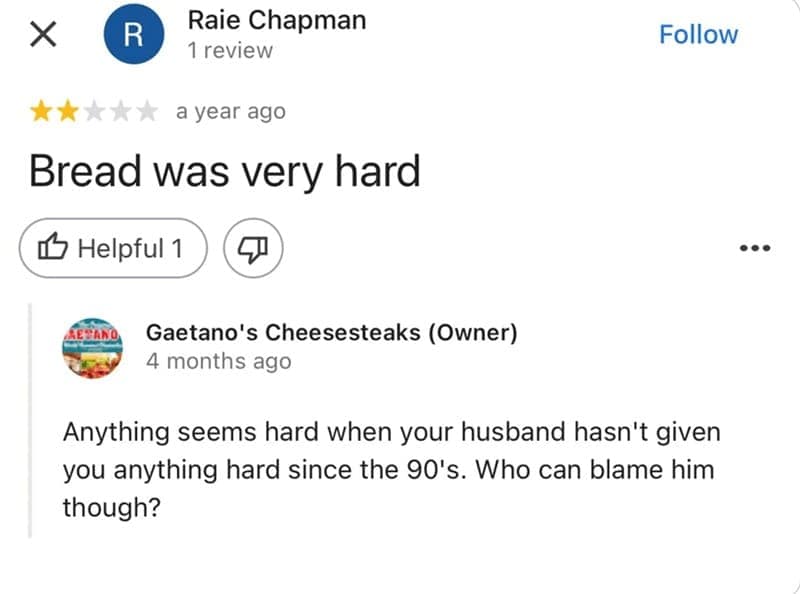Click the first gold star
Image resolution: width=800 pixels, height=594 pixels.
pos(43,112)
